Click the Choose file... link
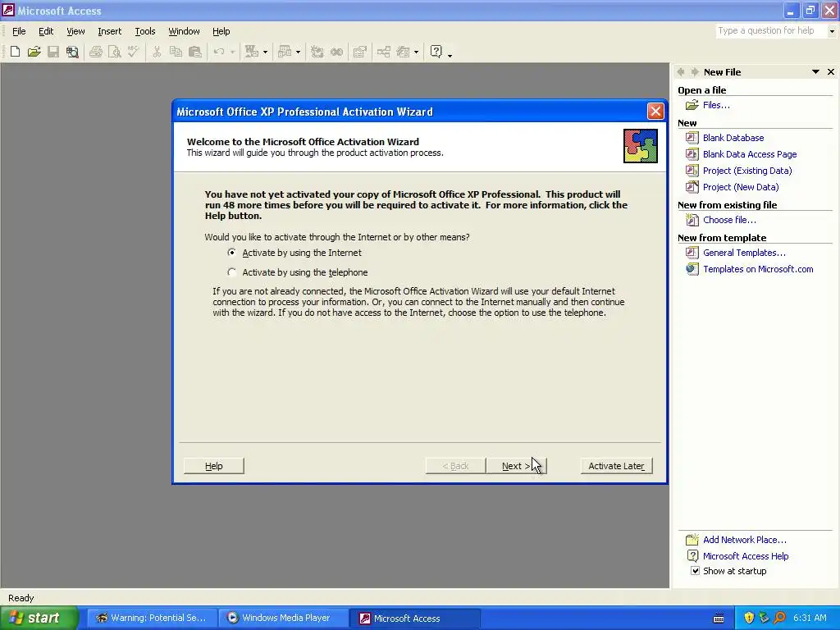The height and width of the screenshot is (630, 840). coord(729,220)
